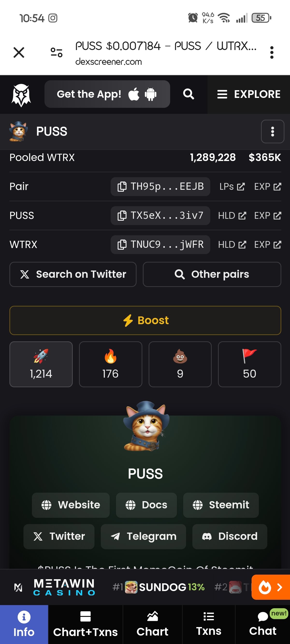Open the EXPLORE hamburger menu
290x644 pixels.
tap(249, 94)
